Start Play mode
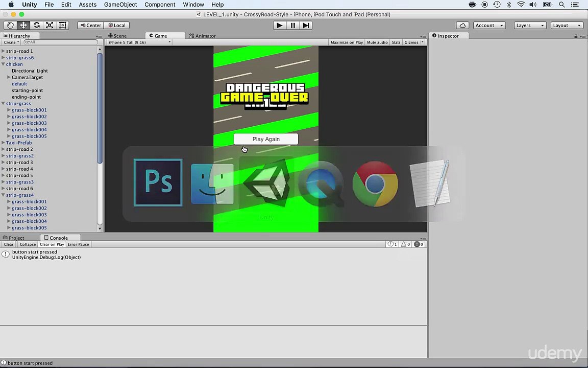The width and height of the screenshot is (588, 368). (x=279, y=25)
